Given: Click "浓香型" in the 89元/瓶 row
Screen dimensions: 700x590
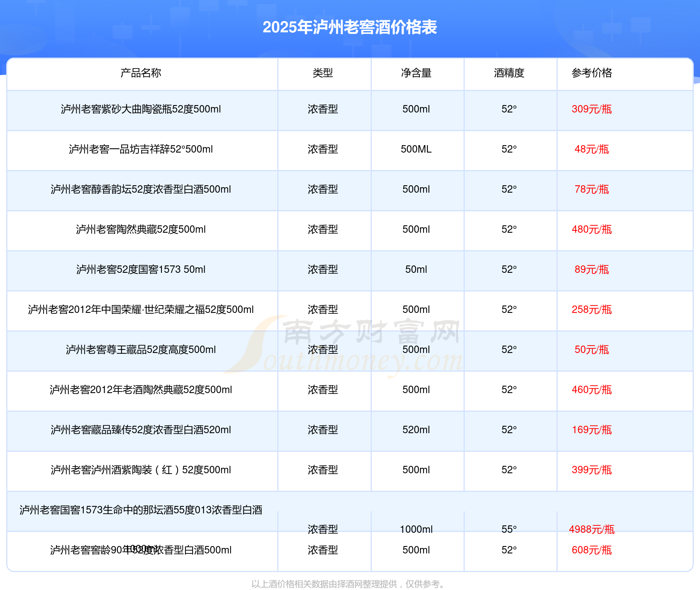Looking at the screenshot, I should coord(323,269).
